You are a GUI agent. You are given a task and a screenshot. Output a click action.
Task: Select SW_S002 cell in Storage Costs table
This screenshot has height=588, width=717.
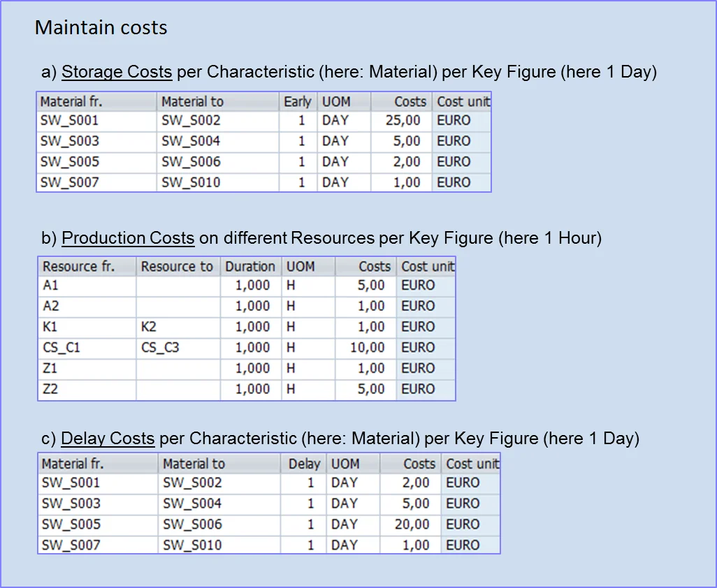pos(218,121)
